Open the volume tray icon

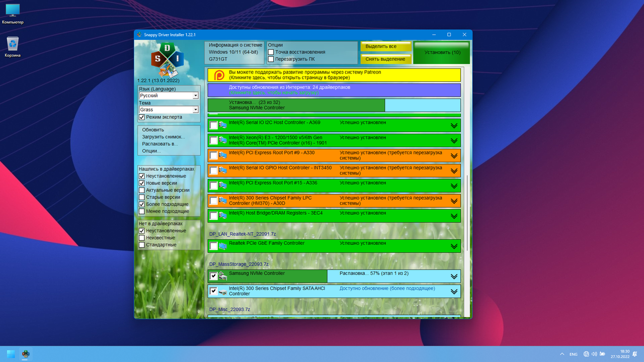pos(595,354)
